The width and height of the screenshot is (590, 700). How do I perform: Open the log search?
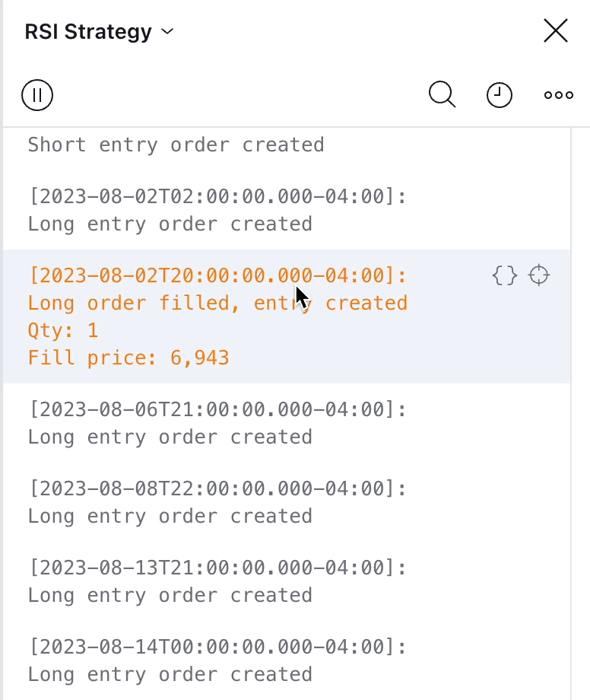pyautogui.click(x=442, y=94)
